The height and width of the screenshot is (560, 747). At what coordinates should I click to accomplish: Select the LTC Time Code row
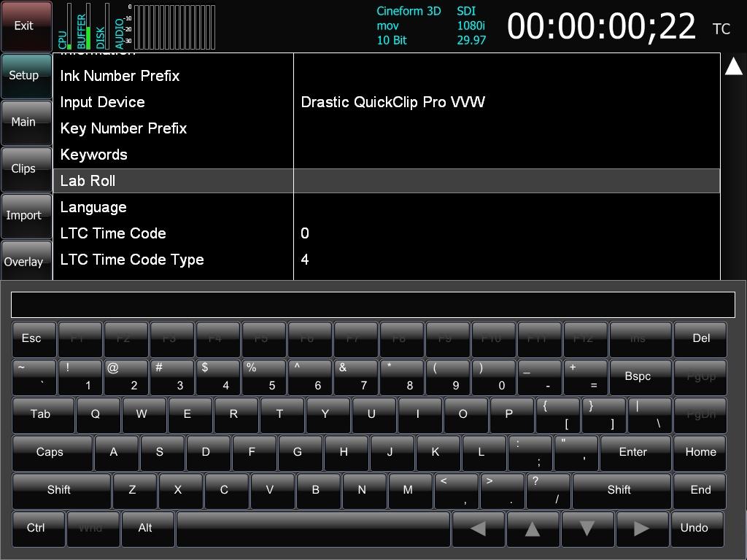click(387, 233)
